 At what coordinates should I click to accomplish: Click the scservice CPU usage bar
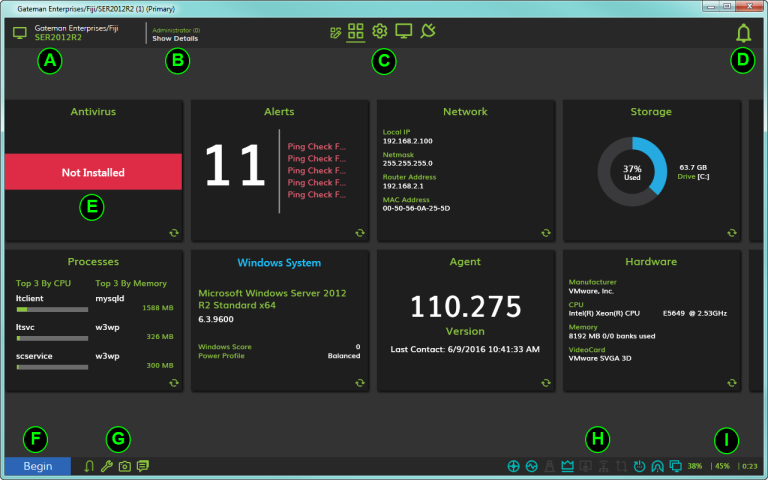click(x=52, y=367)
